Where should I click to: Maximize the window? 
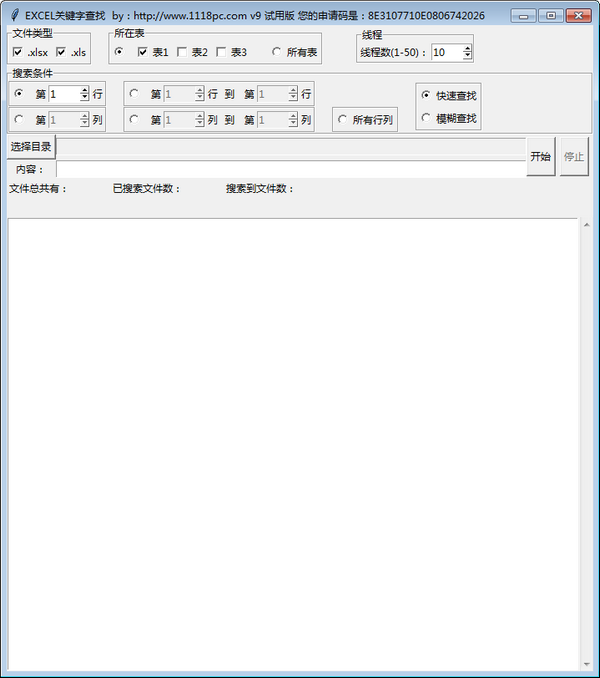(551, 16)
